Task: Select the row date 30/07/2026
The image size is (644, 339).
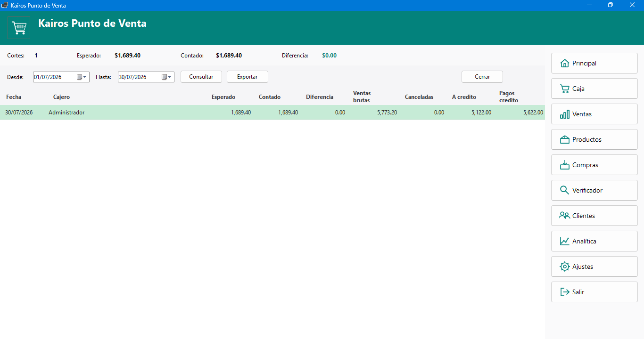Action: (x=19, y=113)
